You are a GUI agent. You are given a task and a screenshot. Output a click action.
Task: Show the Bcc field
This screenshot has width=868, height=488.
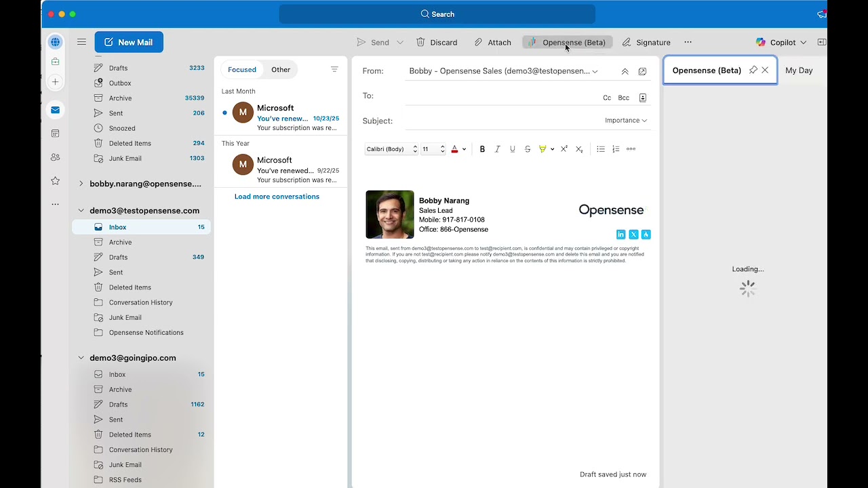coord(624,98)
